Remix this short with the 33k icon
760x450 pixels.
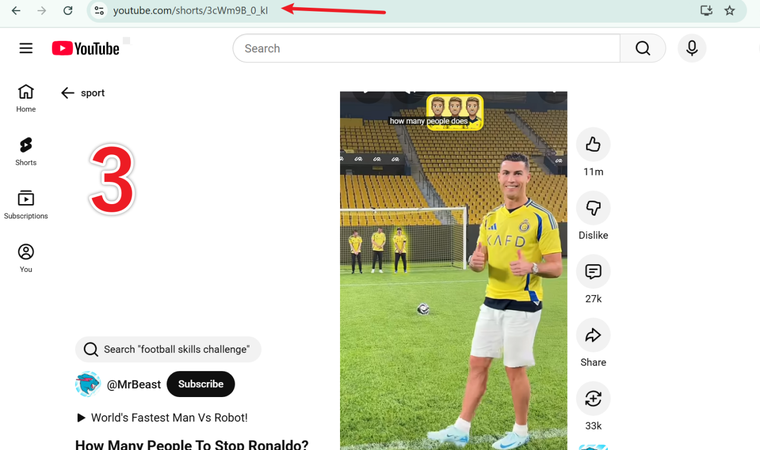pos(593,399)
